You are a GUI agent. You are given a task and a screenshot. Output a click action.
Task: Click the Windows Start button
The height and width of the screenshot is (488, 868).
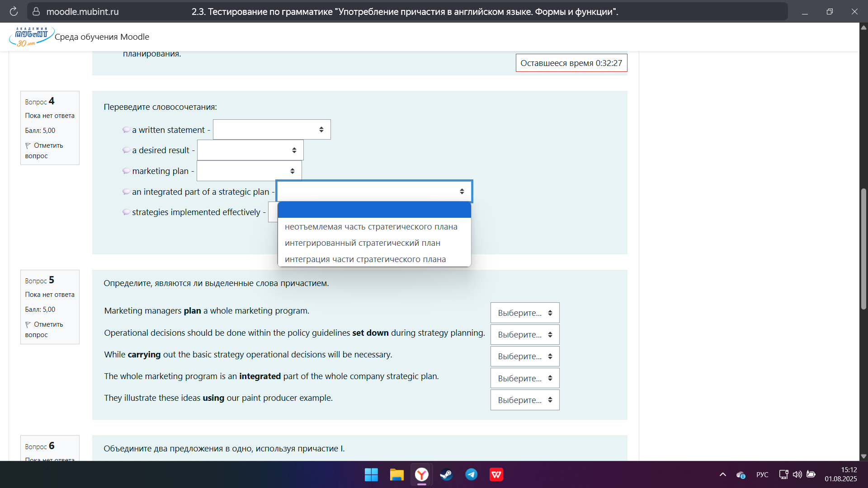click(371, 474)
